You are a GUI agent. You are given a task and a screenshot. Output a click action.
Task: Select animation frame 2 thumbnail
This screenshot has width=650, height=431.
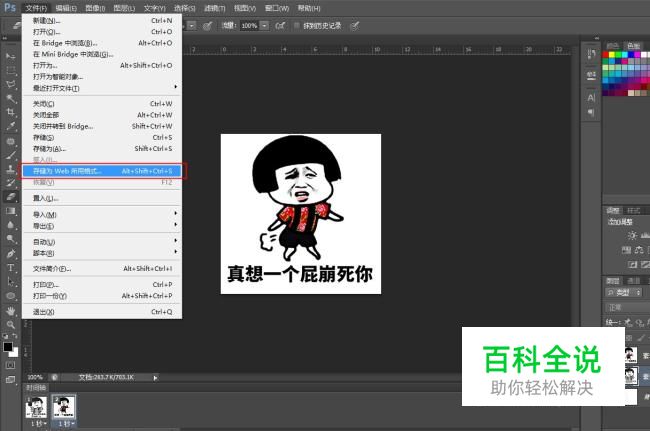(64, 407)
